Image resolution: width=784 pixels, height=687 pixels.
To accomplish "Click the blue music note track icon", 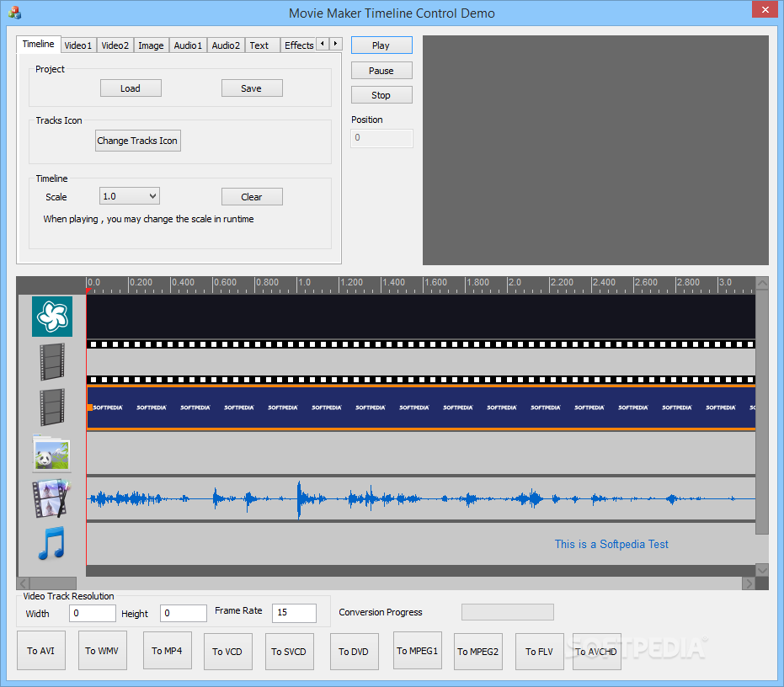I will (x=52, y=543).
